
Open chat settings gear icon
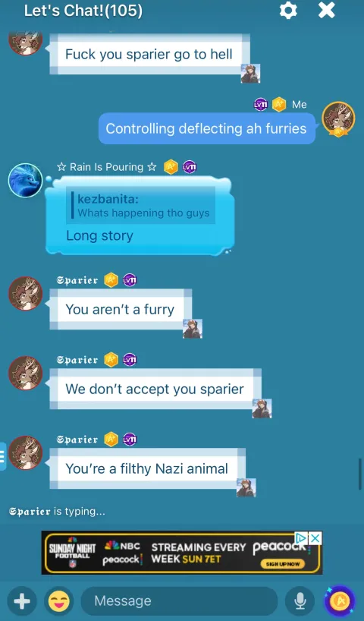[x=288, y=11]
